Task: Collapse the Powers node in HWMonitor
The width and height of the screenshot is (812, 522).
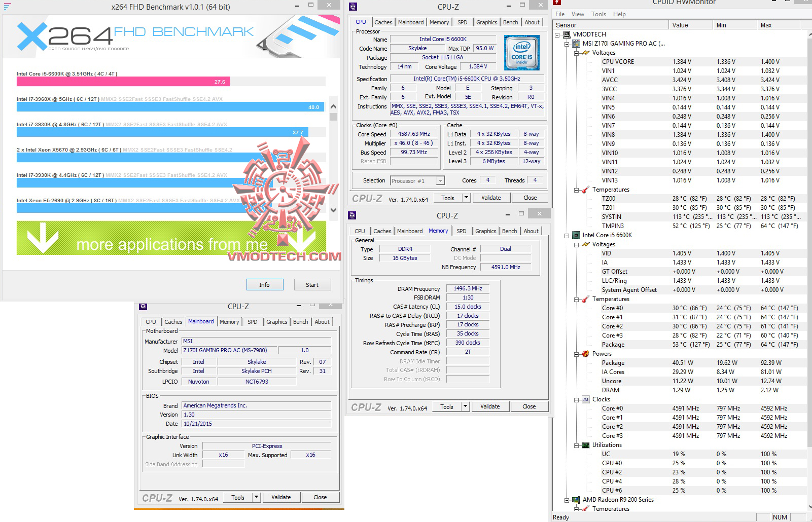Action: [x=577, y=354]
